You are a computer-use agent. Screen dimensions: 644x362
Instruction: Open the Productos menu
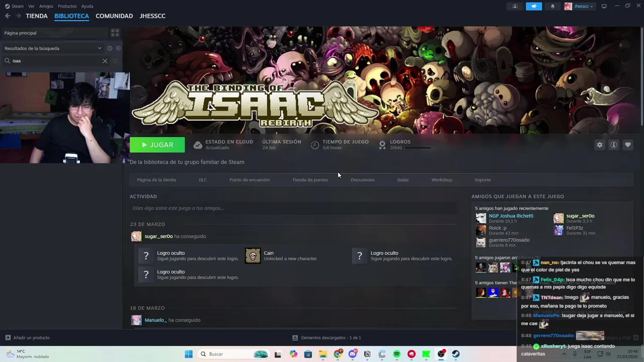(67, 6)
